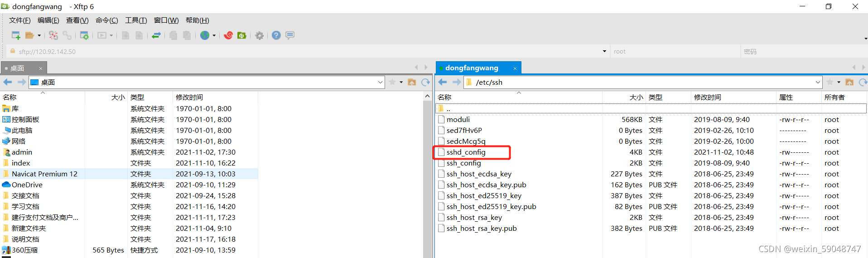The height and width of the screenshot is (258, 868).
Task: Click the speech-bubble feedback icon
Action: [290, 35]
